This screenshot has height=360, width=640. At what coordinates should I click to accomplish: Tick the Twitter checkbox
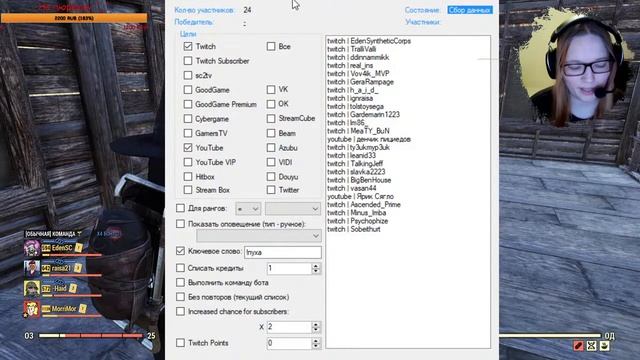pos(271,190)
